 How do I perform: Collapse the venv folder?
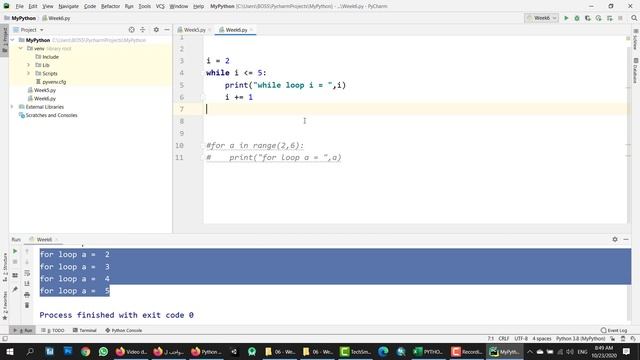point(21,49)
